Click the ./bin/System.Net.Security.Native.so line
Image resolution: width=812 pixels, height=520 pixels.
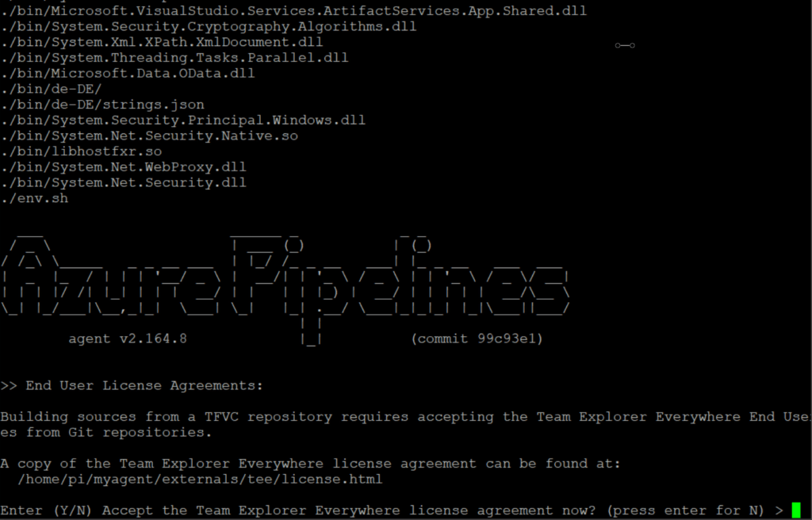tap(149, 136)
